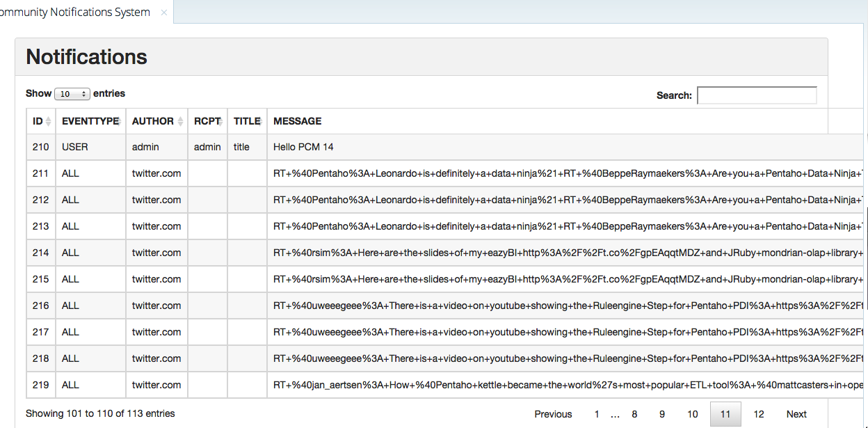
Task: Click the Notifications heading
Action: [87, 57]
